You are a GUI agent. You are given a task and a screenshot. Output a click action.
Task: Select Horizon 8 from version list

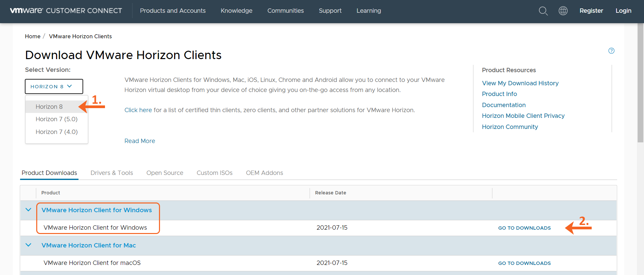coord(56,106)
